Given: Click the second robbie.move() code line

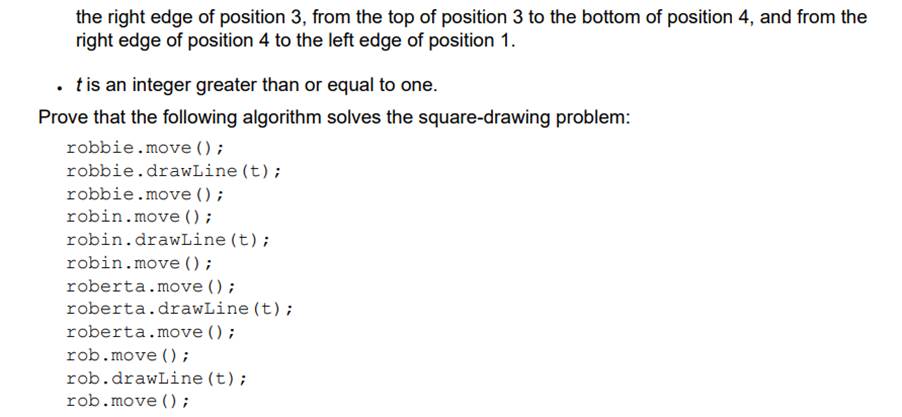Looking at the screenshot, I should point(144,194).
